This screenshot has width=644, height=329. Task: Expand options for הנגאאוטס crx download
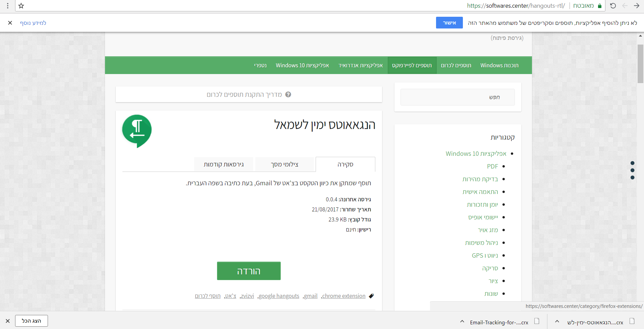(557, 321)
